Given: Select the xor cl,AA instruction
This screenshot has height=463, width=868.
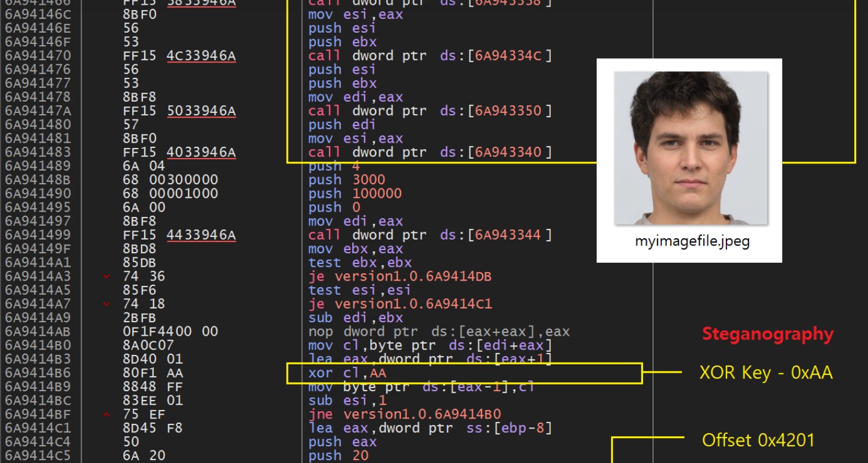Looking at the screenshot, I should (347, 373).
